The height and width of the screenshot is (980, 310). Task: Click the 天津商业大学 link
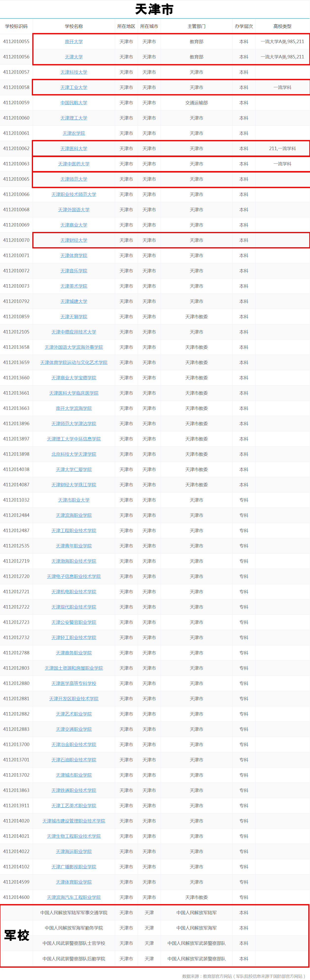coord(74,225)
